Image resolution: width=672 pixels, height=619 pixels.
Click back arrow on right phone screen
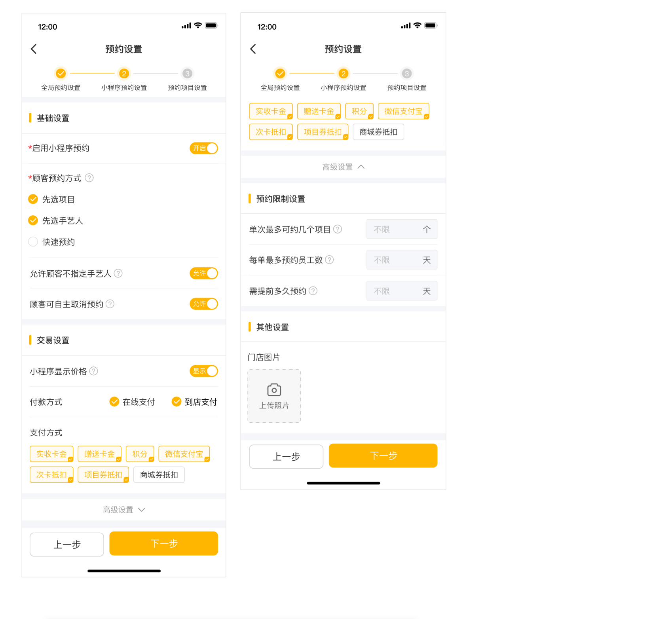coord(253,49)
